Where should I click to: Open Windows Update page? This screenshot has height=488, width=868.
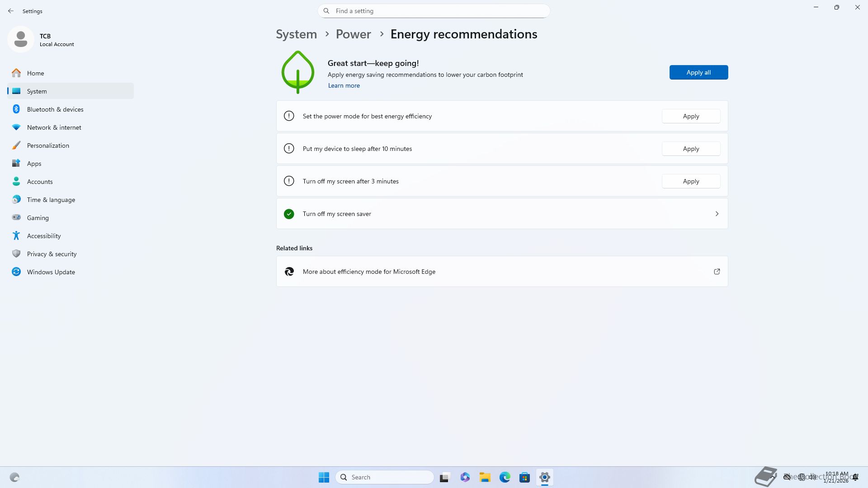(x=51, y=272)
